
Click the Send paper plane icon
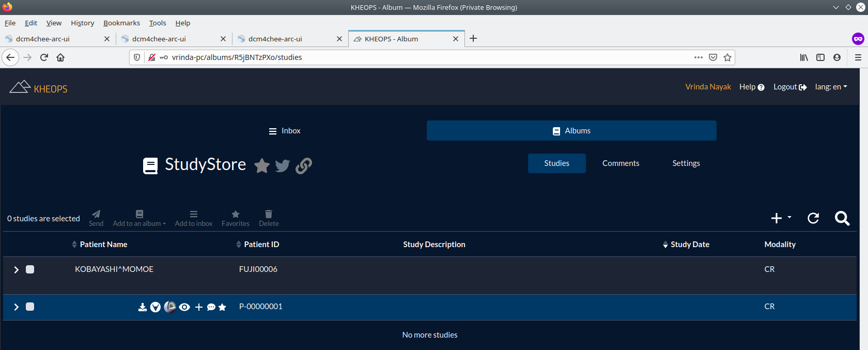[96, 214]
